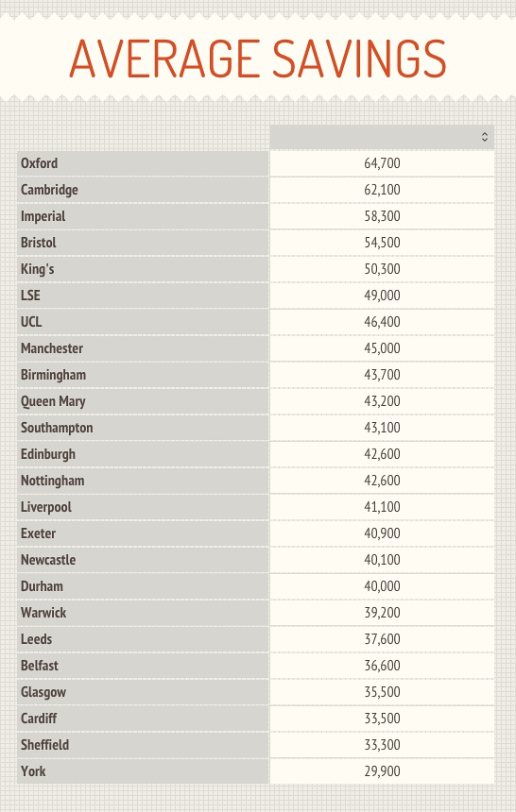Viewport: 516px width, 812px height.
Task: Open the column header sort dropdown arrows
Action: pyautogui.click(x=485, y=137)
